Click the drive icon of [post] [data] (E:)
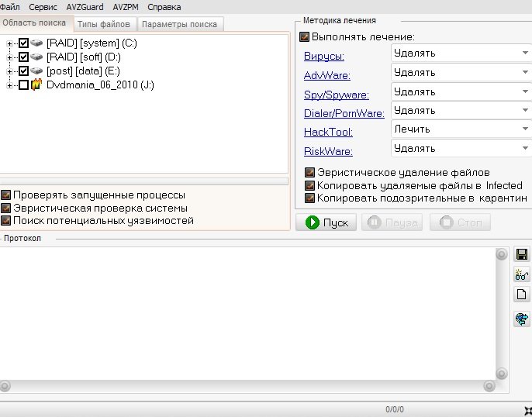This screenshot has height=417, width=532. (x=36, y=71)
